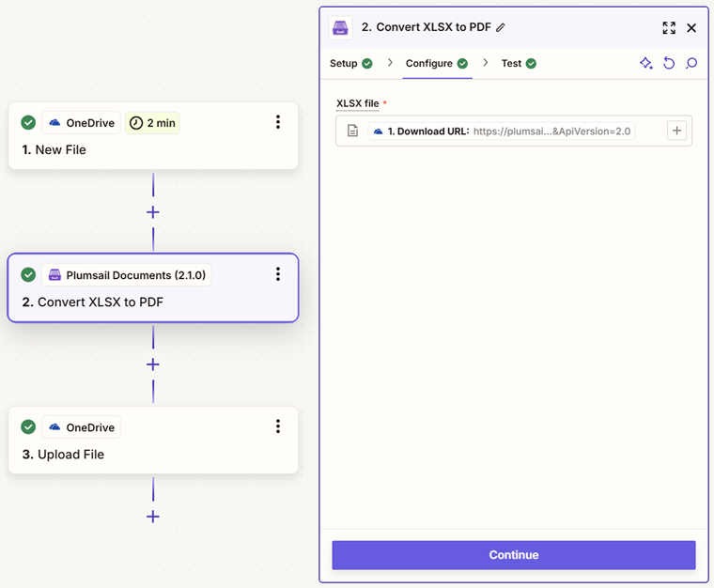Viewport: 714px width, 588px height.
Task: Add a step after Upload File
Action: [153, 517]
